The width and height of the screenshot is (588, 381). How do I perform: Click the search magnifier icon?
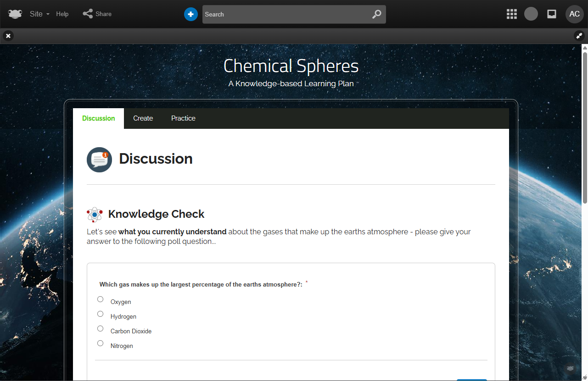pyautogui.click(x=376, y=14)
